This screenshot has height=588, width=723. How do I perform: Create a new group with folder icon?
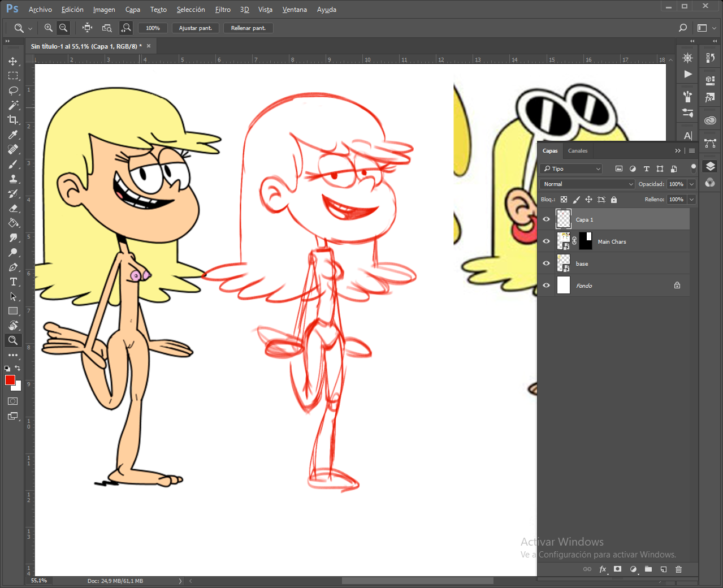[648, 569]
